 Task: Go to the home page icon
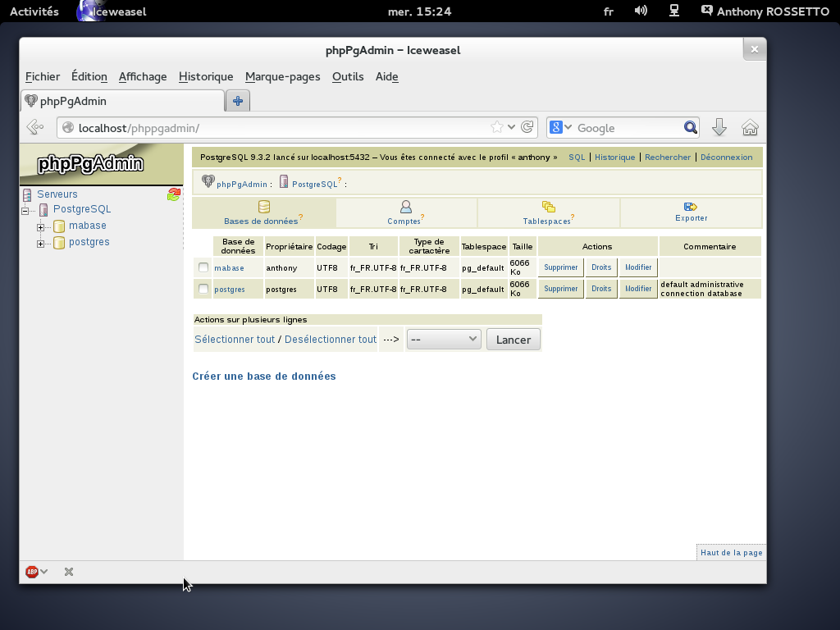pyautogui.click(x=750, y=127)
